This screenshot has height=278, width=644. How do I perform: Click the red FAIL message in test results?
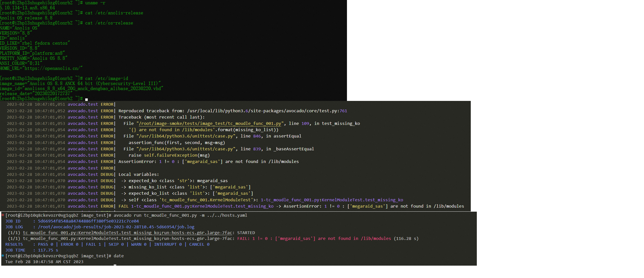click(314, 238)
